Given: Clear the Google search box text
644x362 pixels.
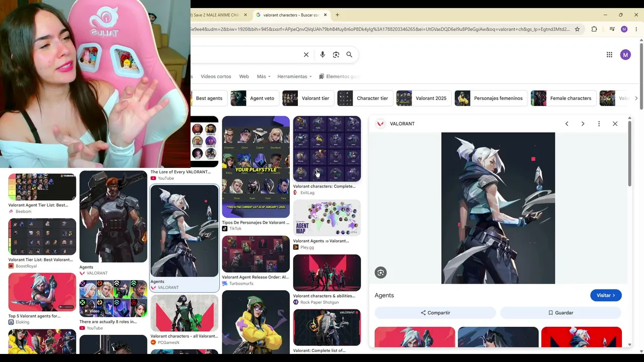Looking at the screenshot, I should pyautogui.click(x=306, y=55).
